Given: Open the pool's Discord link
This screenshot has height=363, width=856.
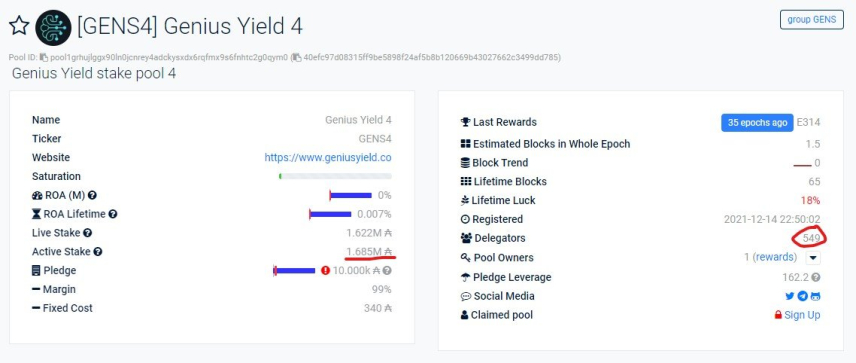Looking at the screenshot, I should point(816,296).
